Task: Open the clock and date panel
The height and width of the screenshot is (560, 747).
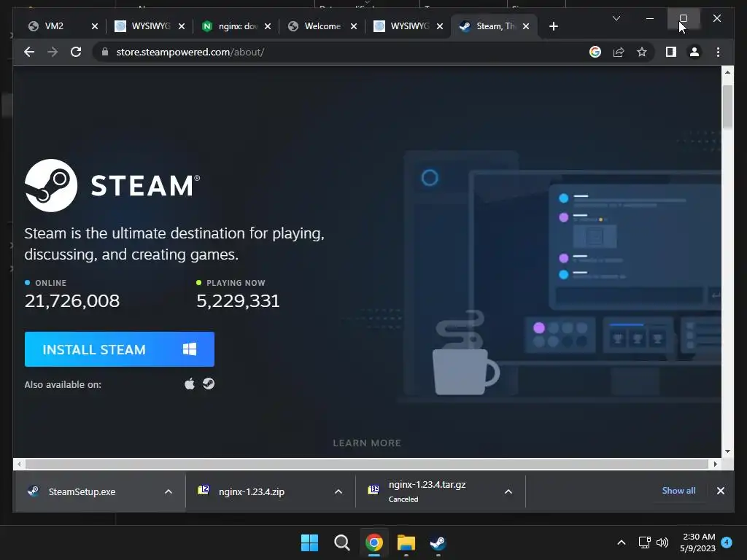Action: (x=697, y=542)
